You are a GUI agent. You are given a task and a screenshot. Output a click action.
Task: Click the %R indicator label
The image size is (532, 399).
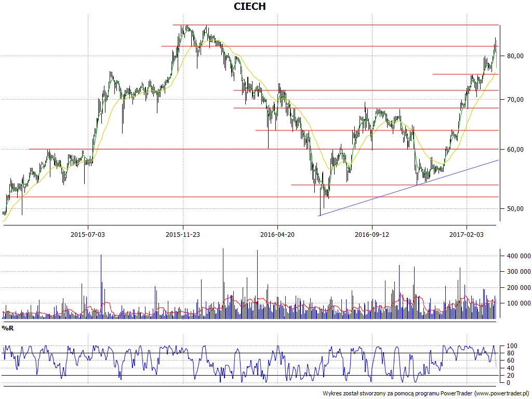coord(8,328)
